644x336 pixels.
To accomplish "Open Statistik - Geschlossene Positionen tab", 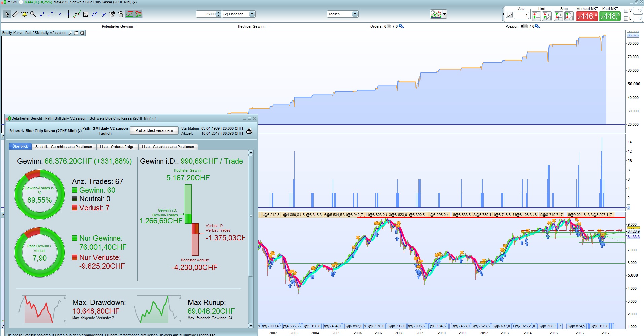I will 64,147.
